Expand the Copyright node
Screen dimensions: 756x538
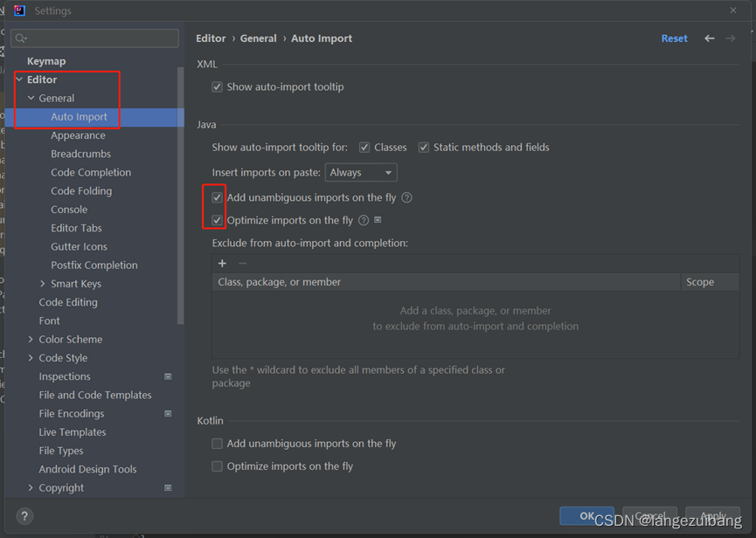[31, 487]
